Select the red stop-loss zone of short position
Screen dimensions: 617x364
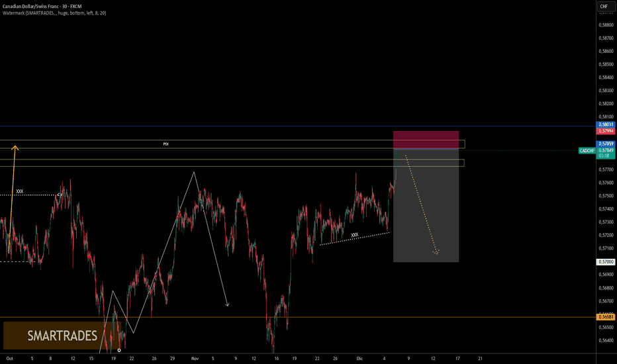426,140
